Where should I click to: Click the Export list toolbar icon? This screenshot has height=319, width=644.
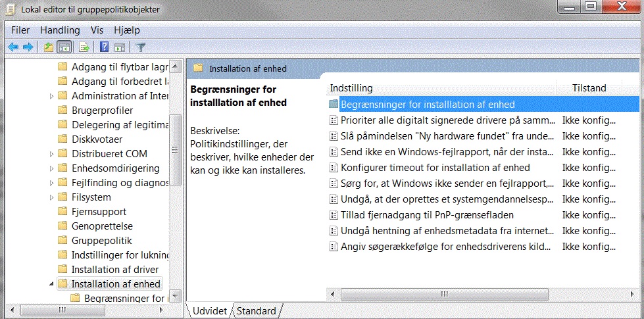coord(84,47)
